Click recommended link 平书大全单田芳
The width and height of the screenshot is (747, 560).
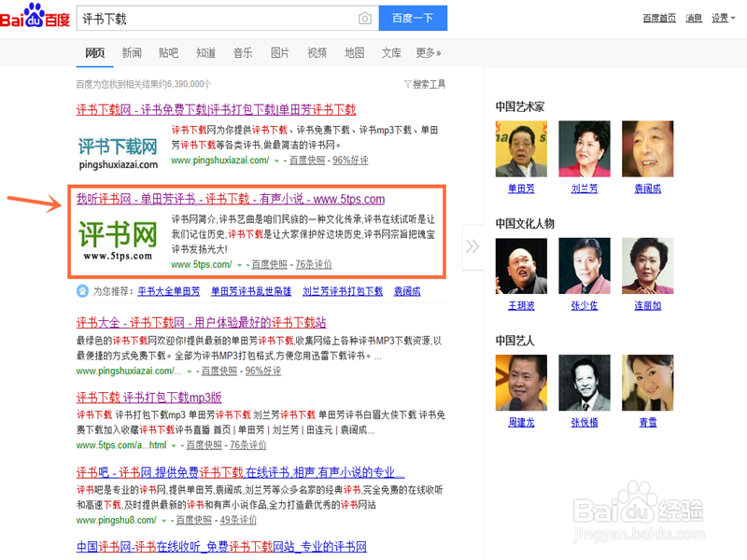pos(169,291)
